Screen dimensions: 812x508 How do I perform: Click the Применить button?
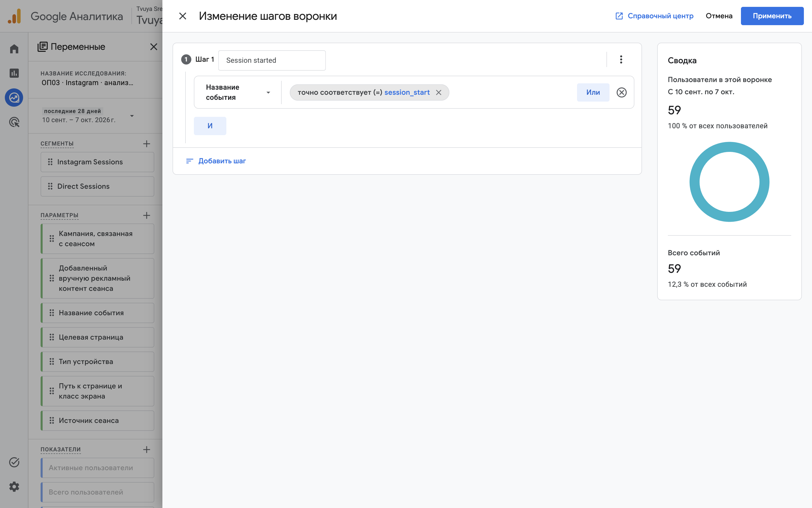772,16
